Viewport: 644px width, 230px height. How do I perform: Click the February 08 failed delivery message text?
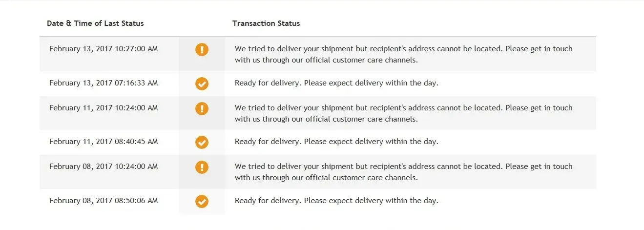click(403, 172)
